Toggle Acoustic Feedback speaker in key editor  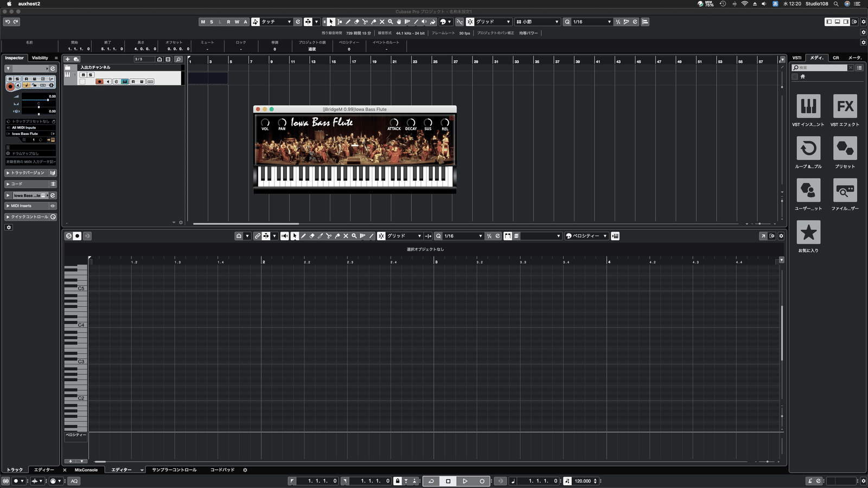(285, 236)
